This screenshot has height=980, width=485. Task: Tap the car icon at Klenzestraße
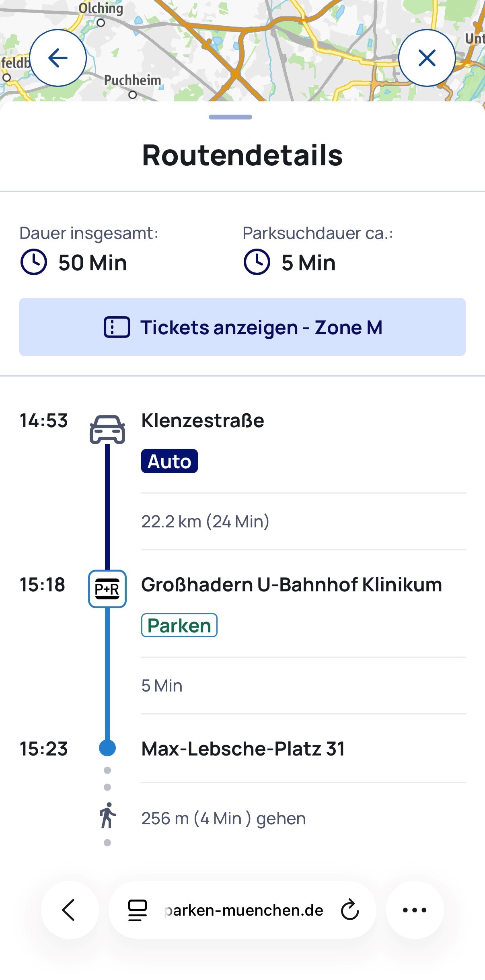(x=107, y=429)
